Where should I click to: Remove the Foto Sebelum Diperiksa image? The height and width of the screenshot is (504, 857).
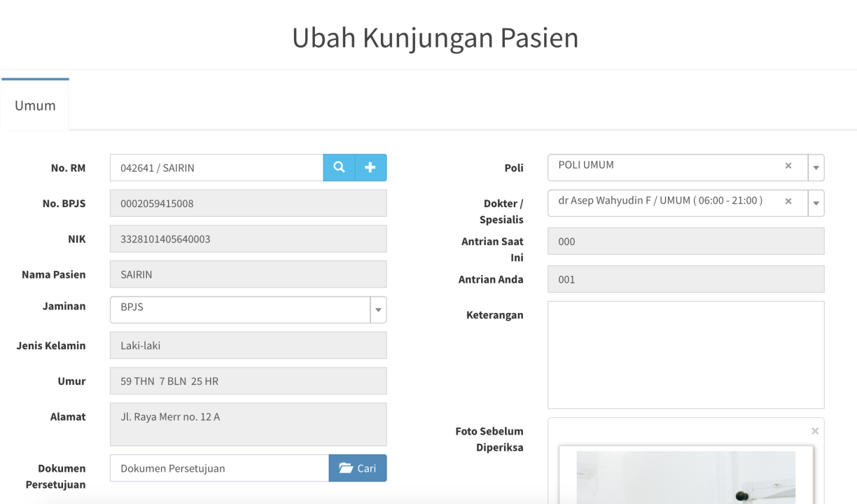[814, 431]
